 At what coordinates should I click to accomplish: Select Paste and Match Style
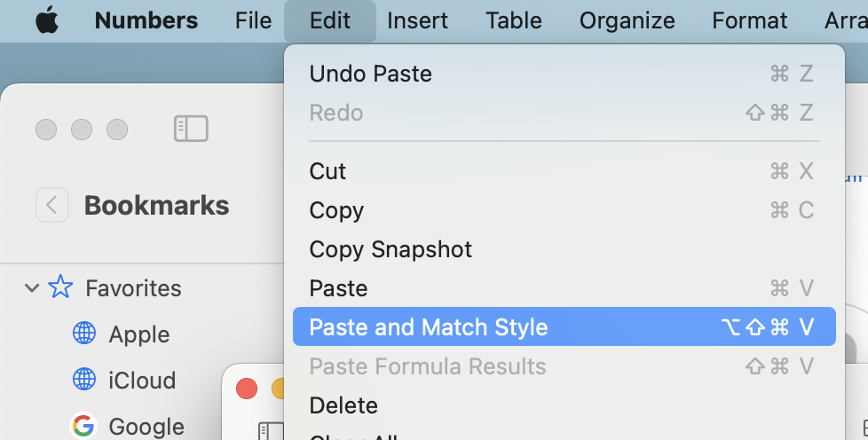(428, 327)
